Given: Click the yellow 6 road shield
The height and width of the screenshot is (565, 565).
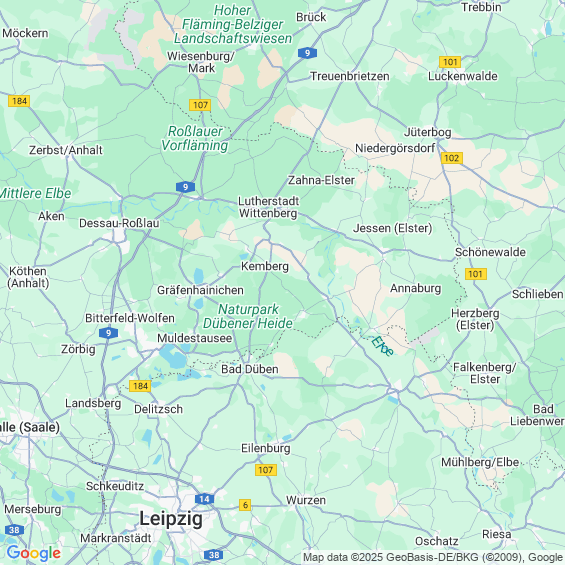Looking at the screenshot, I should pyautogui.click(x=245, y=505).
